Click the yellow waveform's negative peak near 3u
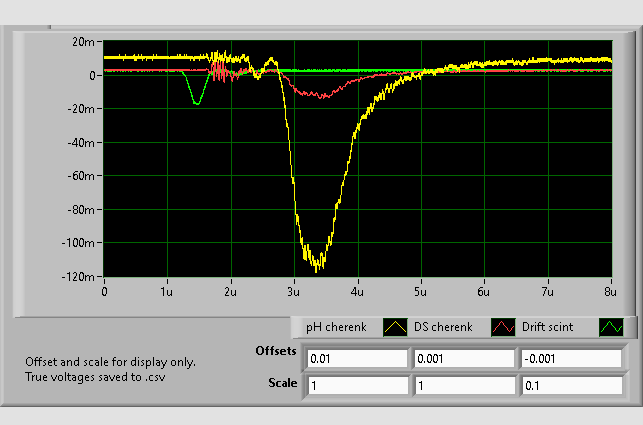The image size is (643, 425). (x=318, y=266)
